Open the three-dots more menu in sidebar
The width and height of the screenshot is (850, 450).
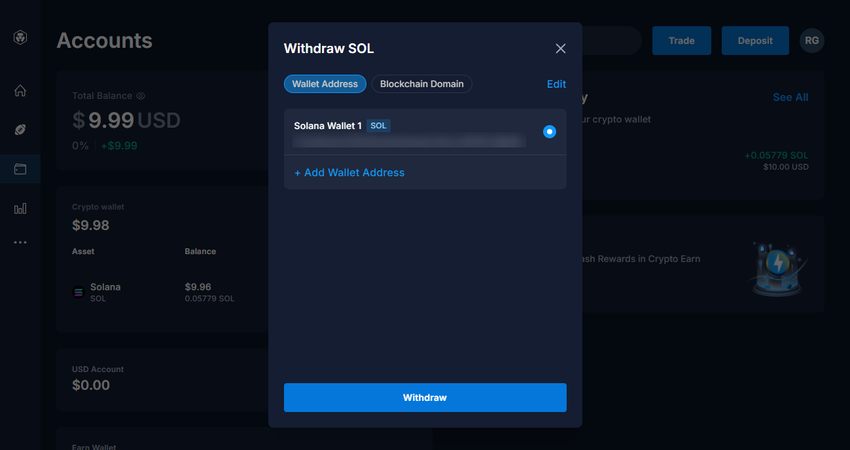click(x=20, y=243)
